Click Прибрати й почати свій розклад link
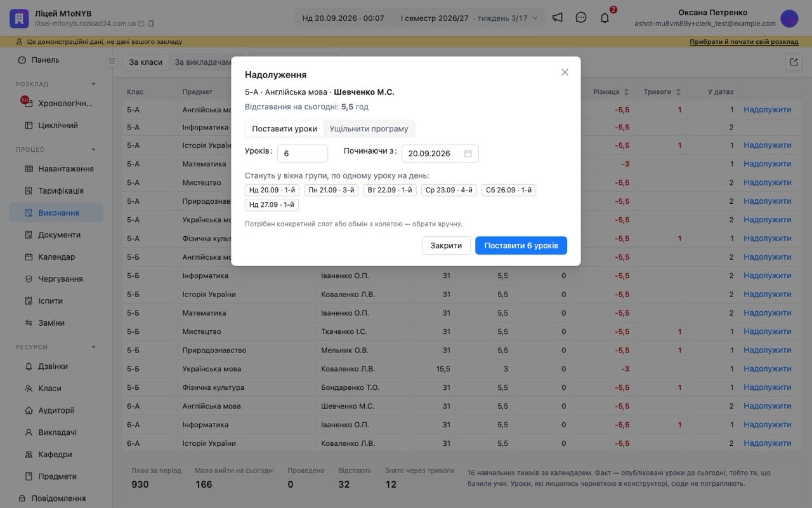Screen dimensions: 812x508 point(744,42)
